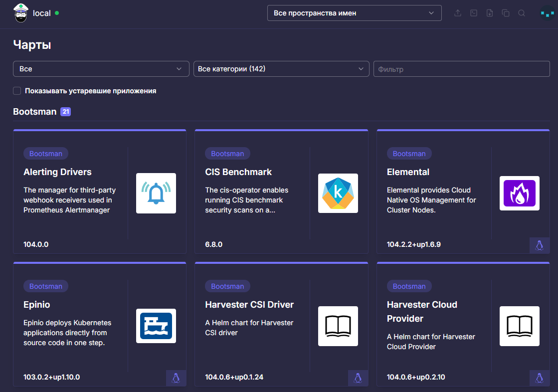558x392 pixels.
Task: Click the Epinio ship logo
Action: pyautogui.click(x=156, y=326)
